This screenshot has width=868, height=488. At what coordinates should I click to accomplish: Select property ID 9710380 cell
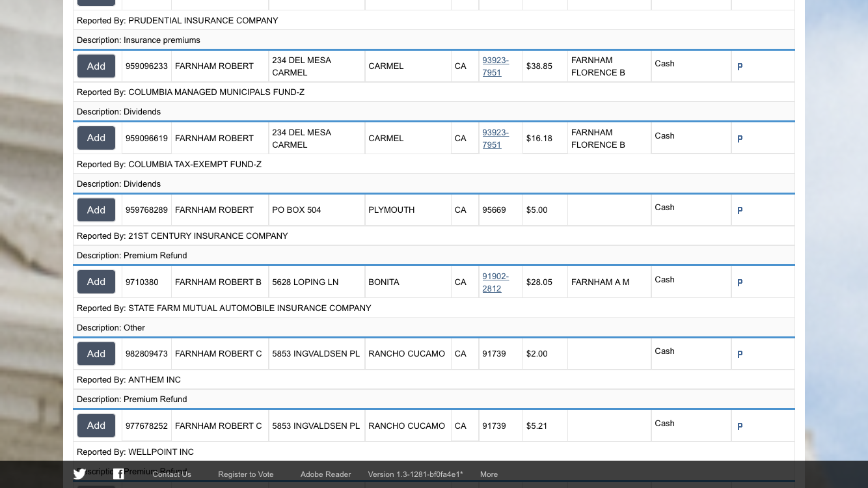coord(146,282)
